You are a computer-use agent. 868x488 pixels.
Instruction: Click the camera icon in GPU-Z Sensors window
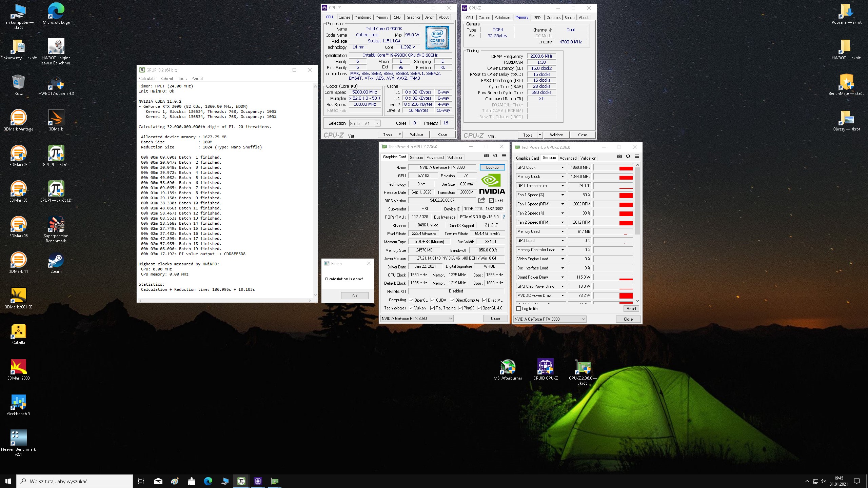619,157
